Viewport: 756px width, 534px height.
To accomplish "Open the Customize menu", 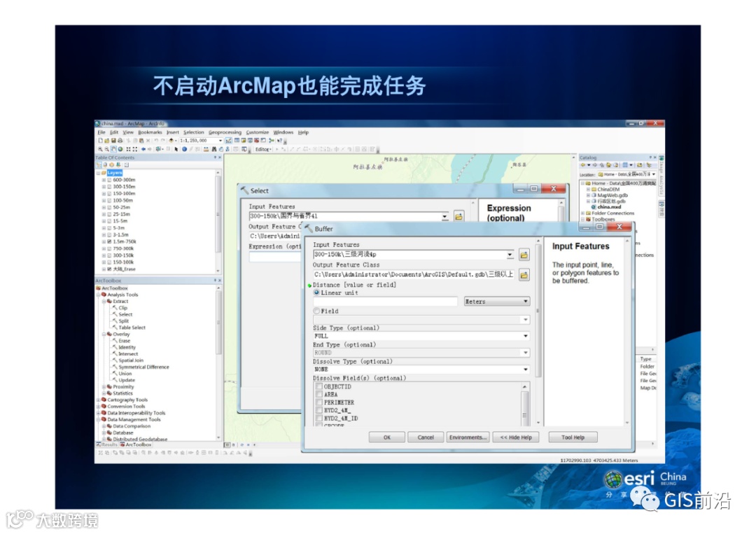I will tap(258, 132).
